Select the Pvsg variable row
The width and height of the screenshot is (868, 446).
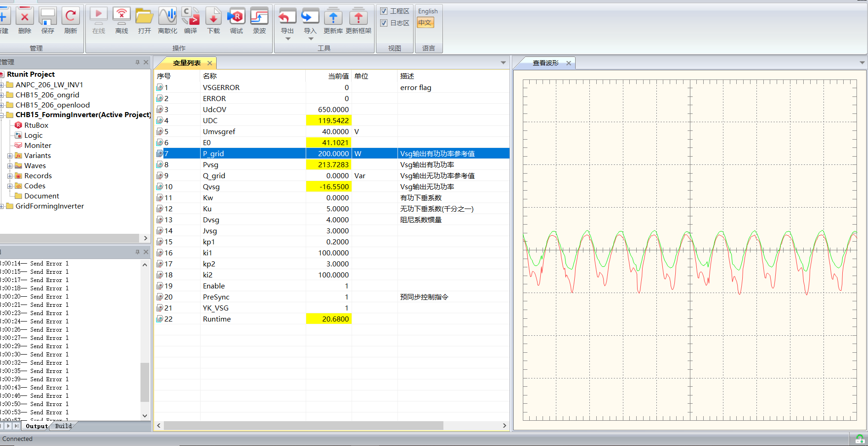[332, 164]
